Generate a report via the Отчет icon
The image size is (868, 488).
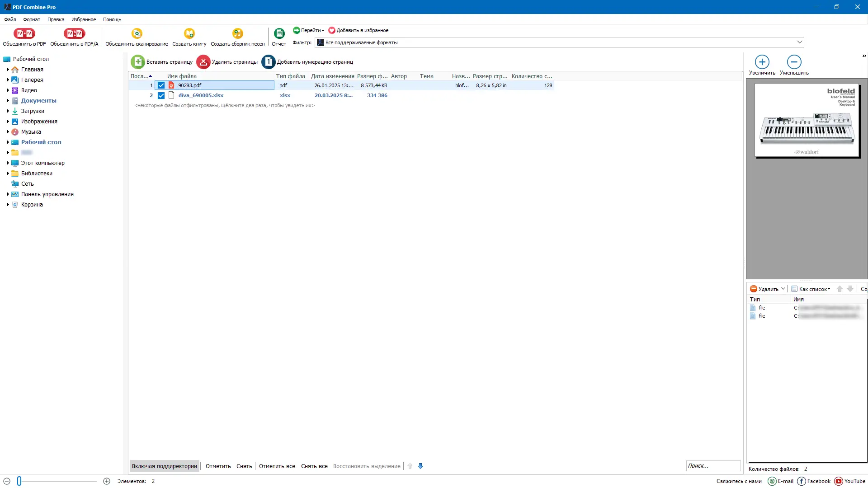[279, 37]
